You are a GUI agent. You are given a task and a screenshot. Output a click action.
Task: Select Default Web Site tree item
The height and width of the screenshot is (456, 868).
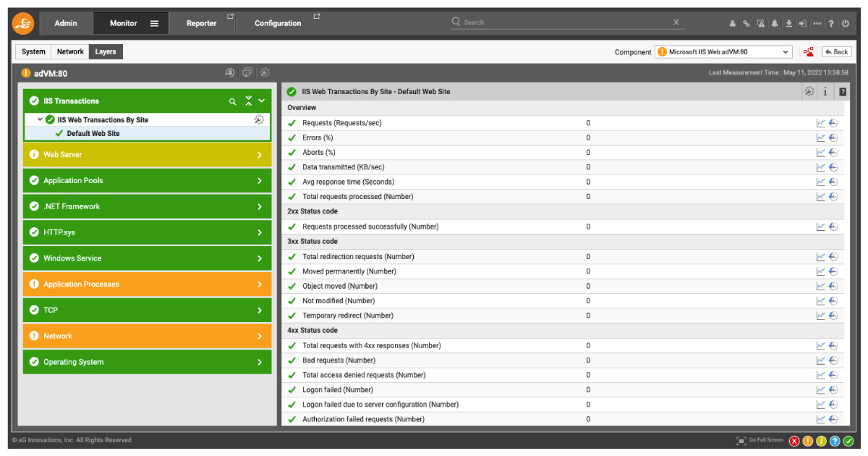pyautogui.click(x=93, y=134)
